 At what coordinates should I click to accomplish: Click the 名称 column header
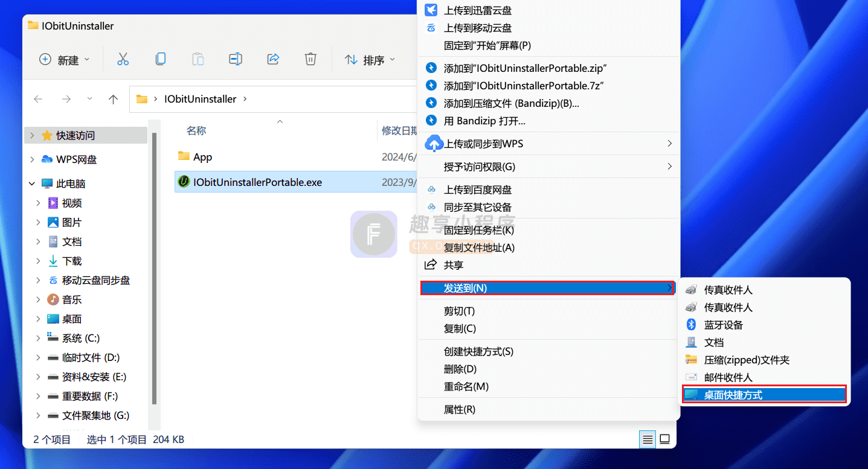(x=196, y=130)
